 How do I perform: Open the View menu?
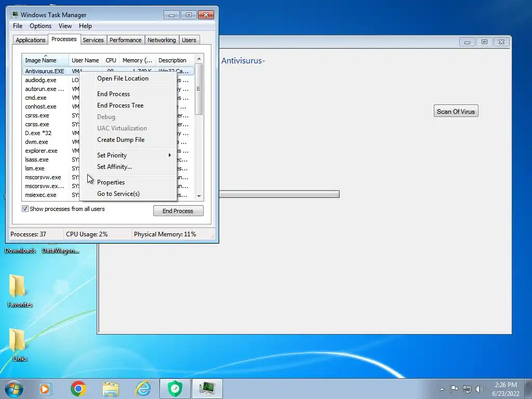pos(65,26)
